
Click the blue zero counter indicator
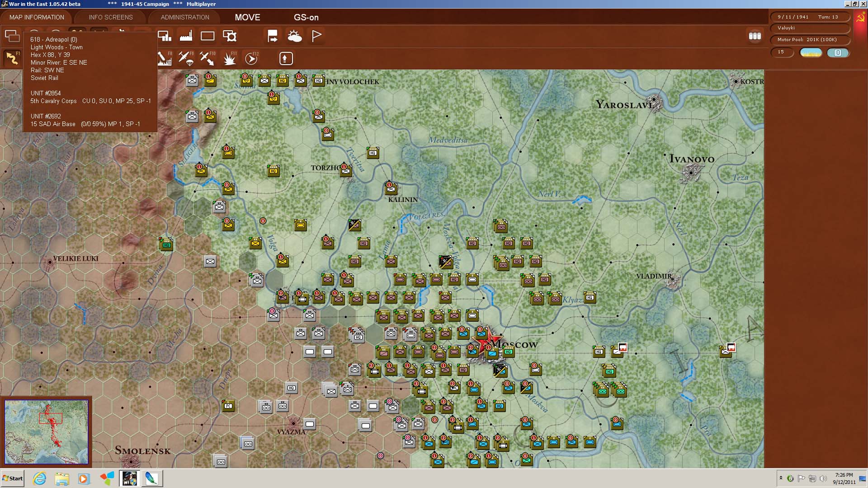click(838, 52)
